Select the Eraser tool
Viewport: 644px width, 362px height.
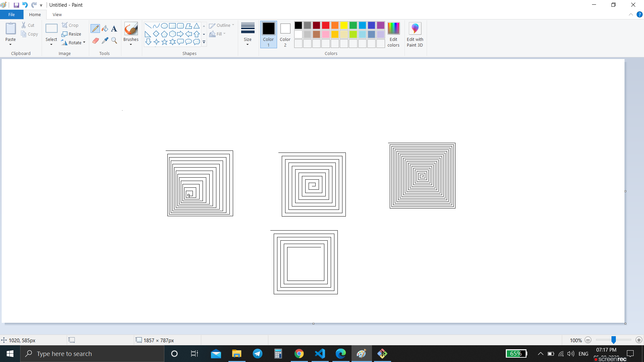[95, 41]
